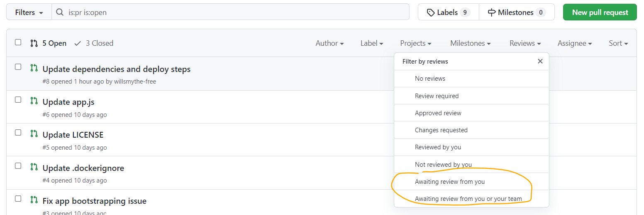This screenshot has height=215, width=644.
Task: Click the '#5 opened 10 days ago' text
Action: click(75, 147)
